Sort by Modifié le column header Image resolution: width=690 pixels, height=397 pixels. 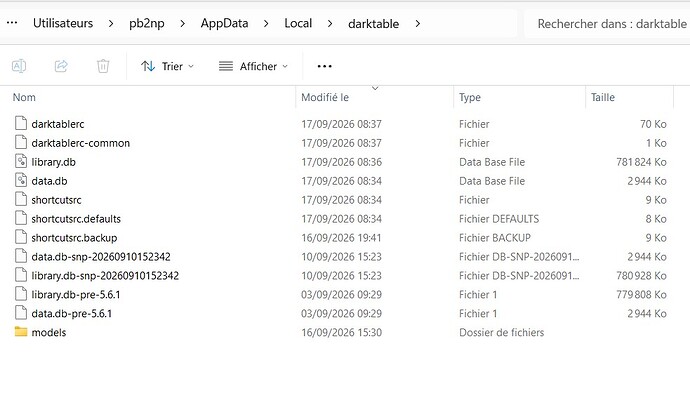[325, 97]
